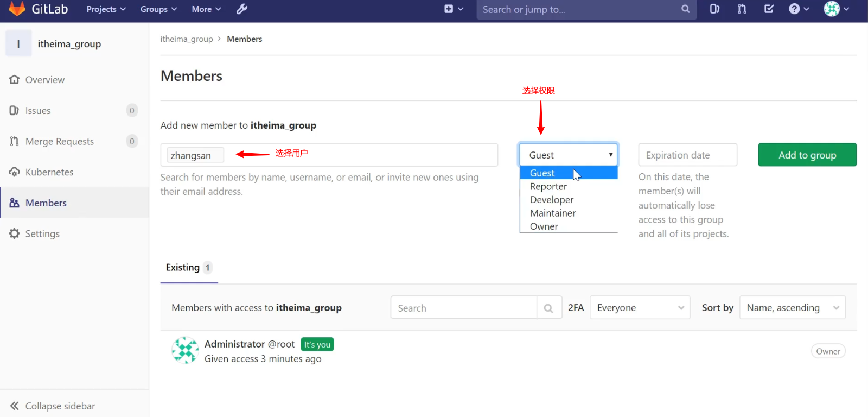The width and height of the screenshot is (868, 417).
Task: Expand the More dropdown menu
Action: pyautogui.click(x=206, y=9)
